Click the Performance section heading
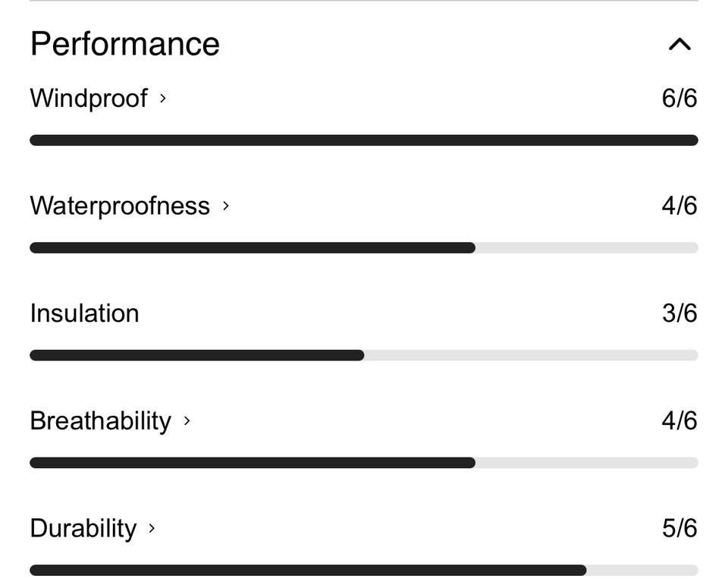Image resolution: width=728 pixels, height=582 pixels. pos(125,44)
